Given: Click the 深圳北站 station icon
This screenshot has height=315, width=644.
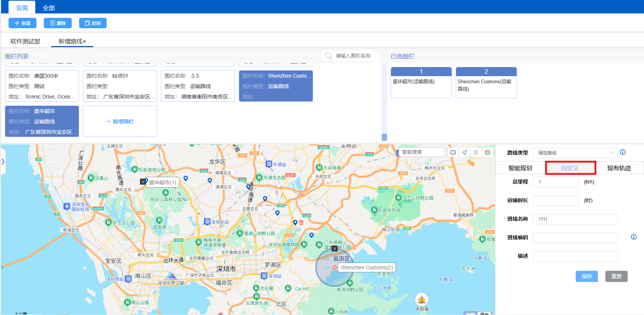Looking at the screenshot, I should [207, 221].
